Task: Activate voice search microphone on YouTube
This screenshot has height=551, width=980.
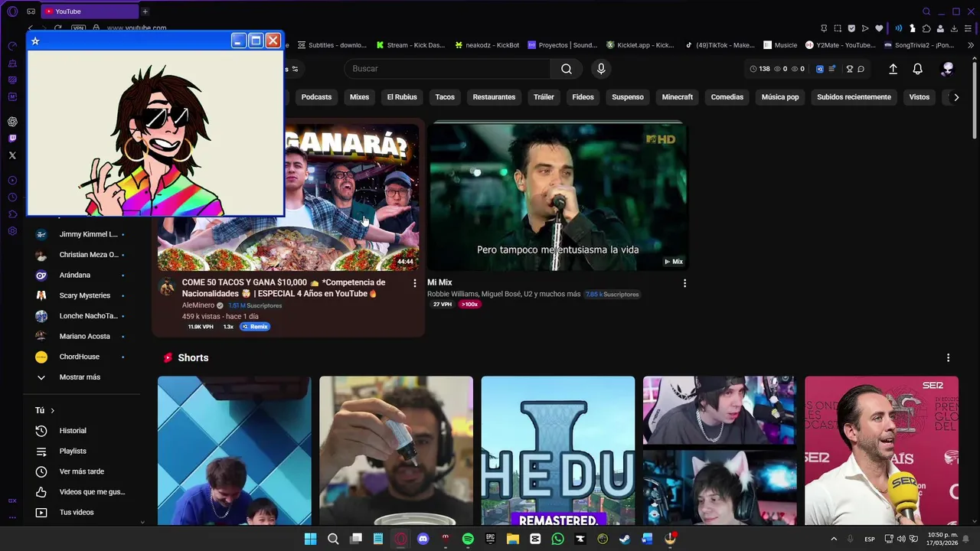Action: coord(601,69)
